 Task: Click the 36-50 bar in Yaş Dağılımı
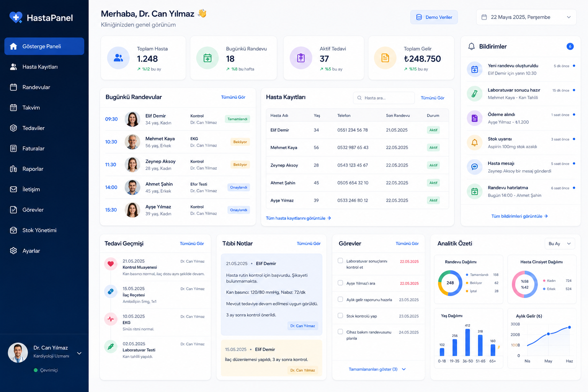click(467, 342)
